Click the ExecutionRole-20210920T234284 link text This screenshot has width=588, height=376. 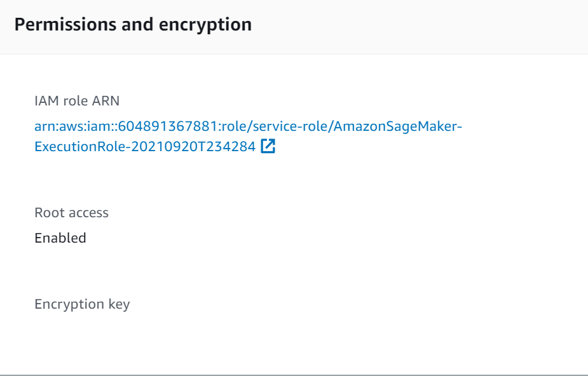click(145, 147)
